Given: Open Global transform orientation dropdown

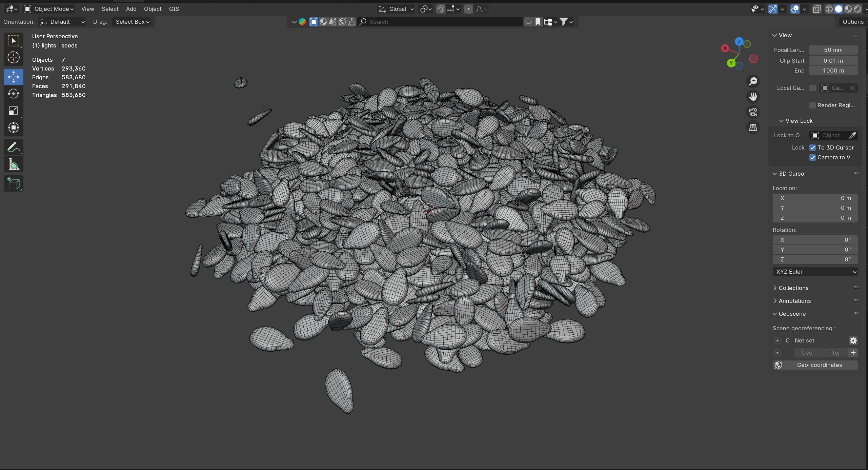Looking at the screenshot, I should pos(396,9).
